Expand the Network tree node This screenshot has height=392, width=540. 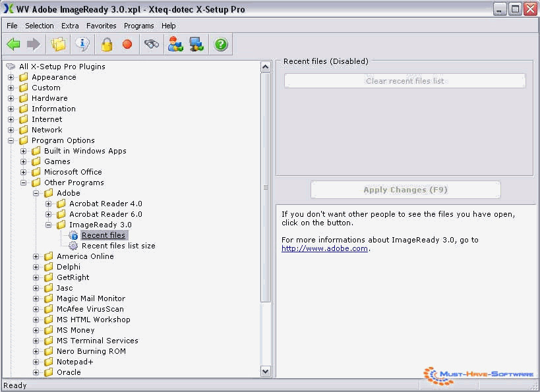(11, 130)
